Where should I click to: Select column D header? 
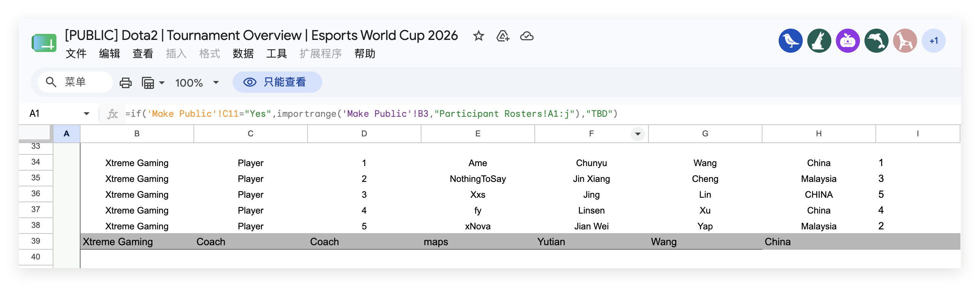364,134
